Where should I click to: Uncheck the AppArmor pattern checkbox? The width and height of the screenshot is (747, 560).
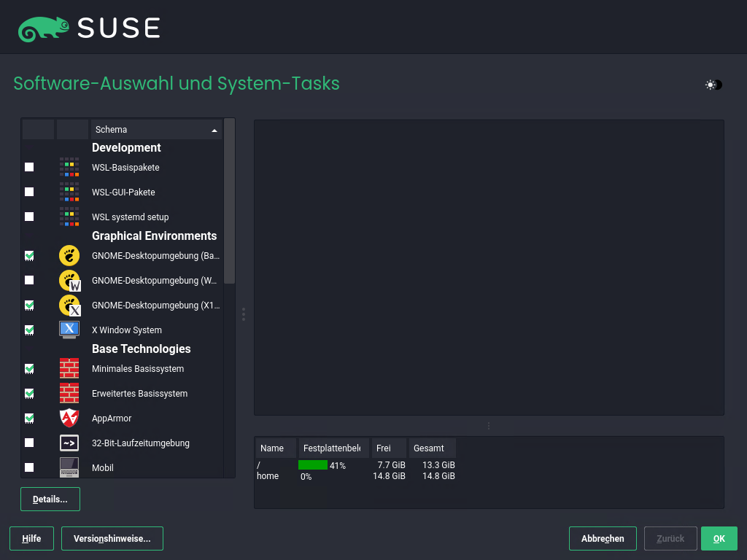coord(29,418)
